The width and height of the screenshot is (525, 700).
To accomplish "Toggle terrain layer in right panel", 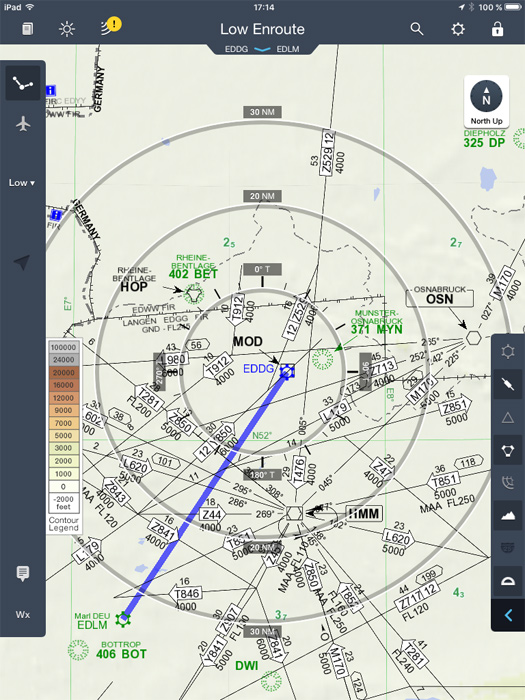I will coord(508,516).
